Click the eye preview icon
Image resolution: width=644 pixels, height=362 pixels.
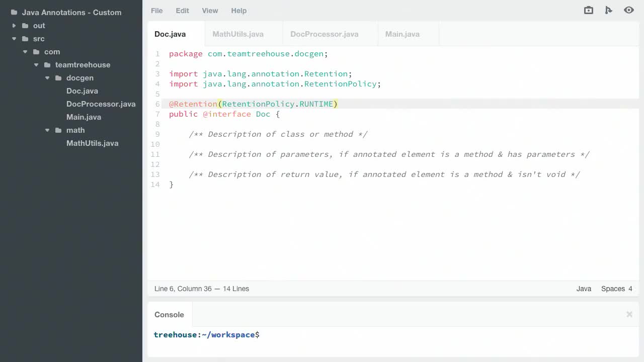click(x=629, y=10)
